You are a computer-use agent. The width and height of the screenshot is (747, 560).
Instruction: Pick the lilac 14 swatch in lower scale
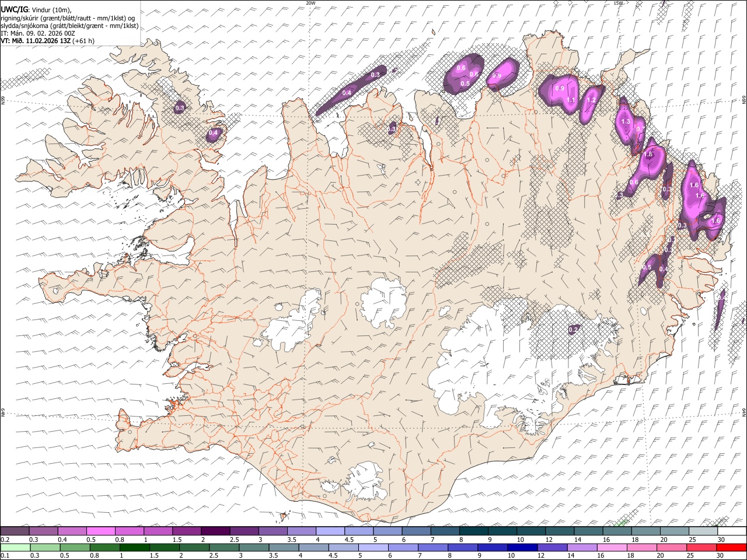[x=582, y=547]
